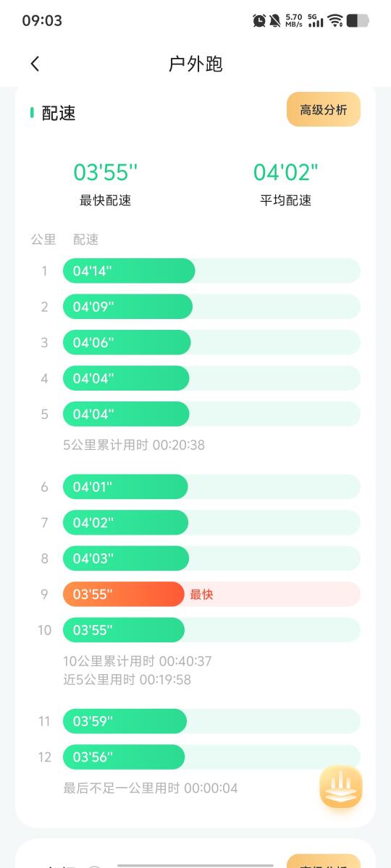The image size is (391, 868).
Task: Tap the muted bell status icon
Action: point(275,20)
